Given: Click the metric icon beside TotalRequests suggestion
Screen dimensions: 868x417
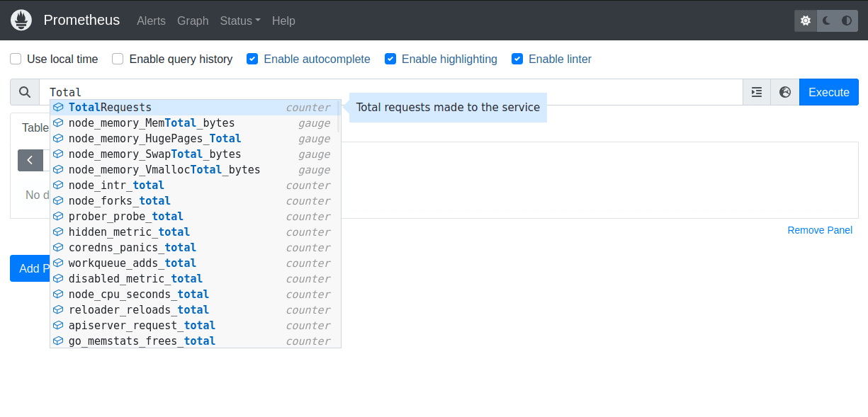Looking at the screenshot, I should point(58,107).
